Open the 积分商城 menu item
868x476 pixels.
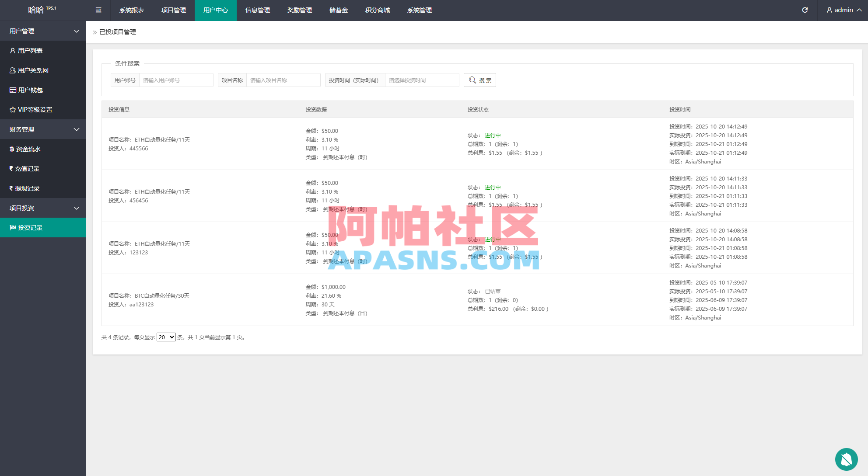(x=377, y=10)
